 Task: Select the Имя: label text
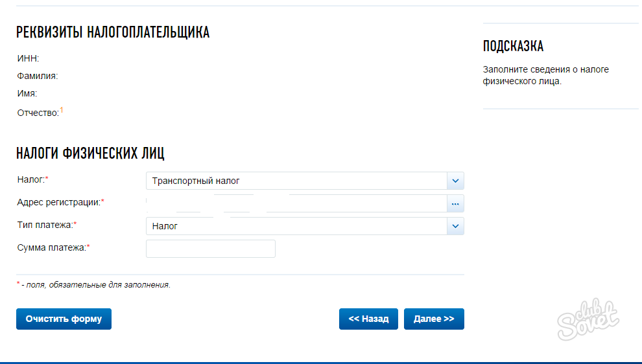click(27, 94)
